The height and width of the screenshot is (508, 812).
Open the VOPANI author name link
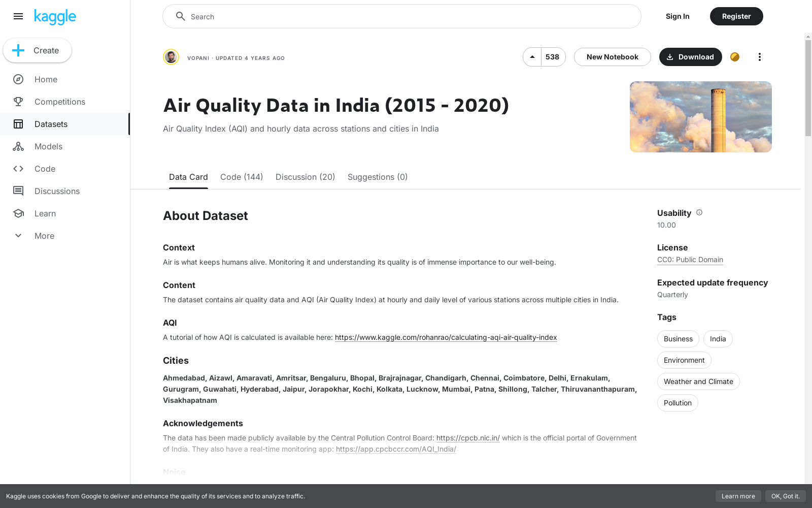[x=198, y=58]
